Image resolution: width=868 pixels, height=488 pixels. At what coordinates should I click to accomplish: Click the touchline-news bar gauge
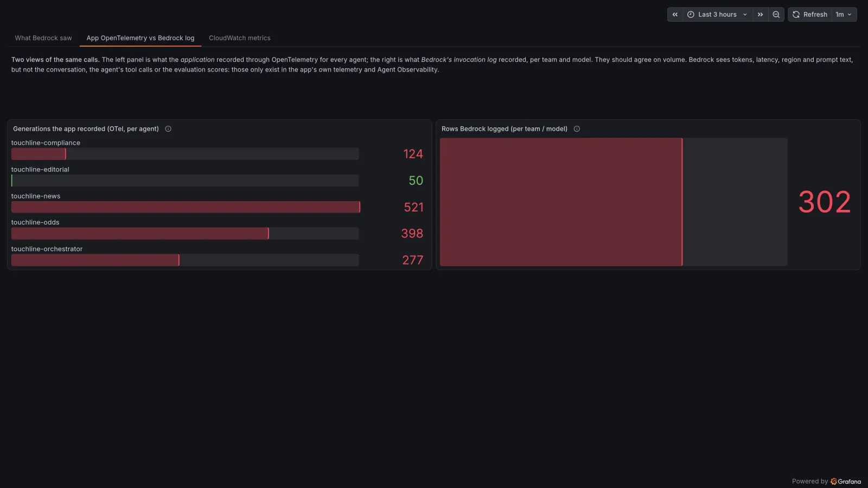(185, 207)
